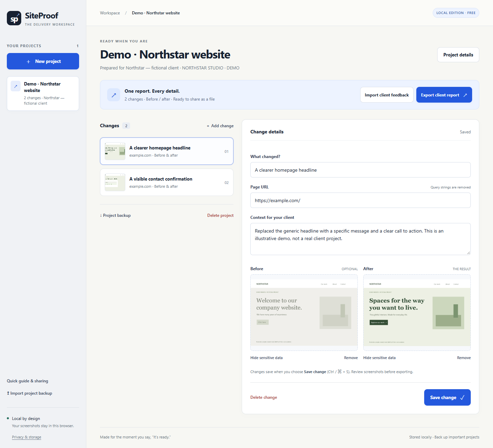Select 'A clearer homepage headline' change
The width and height of the screenshot is (493, 448).
coord(167,151)
